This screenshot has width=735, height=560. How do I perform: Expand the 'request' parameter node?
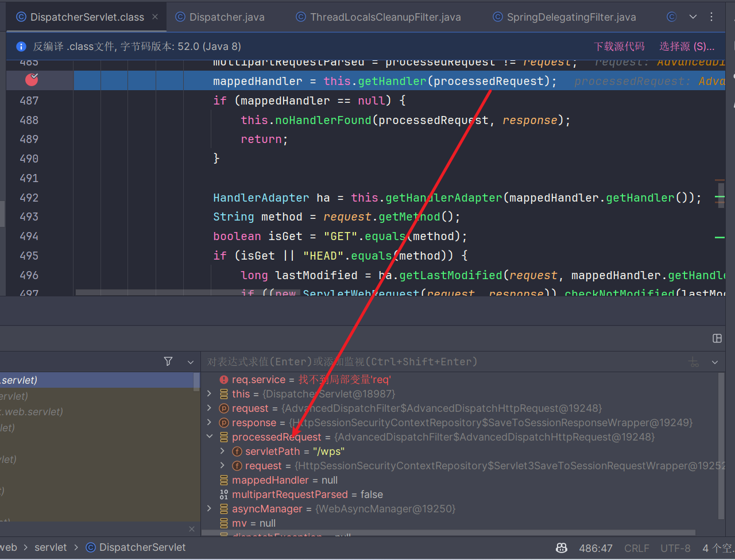tap(210, 408)
